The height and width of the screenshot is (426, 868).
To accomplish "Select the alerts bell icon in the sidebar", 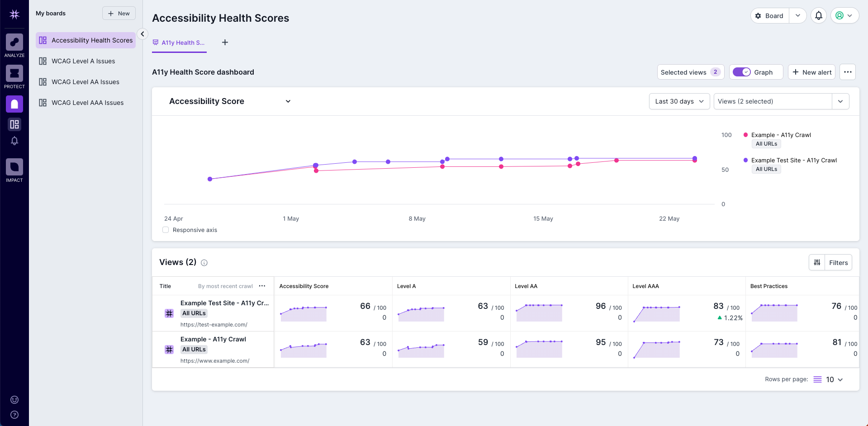I will click(14, 141).
